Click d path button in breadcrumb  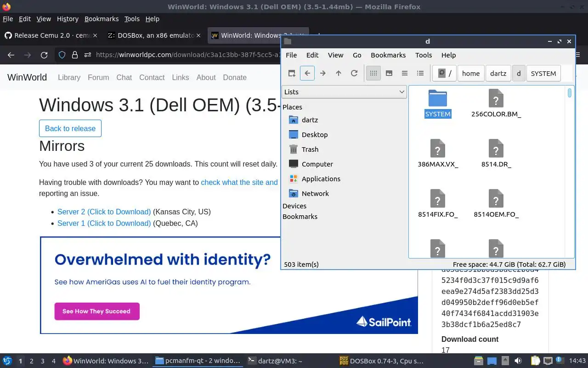point(519,74)
